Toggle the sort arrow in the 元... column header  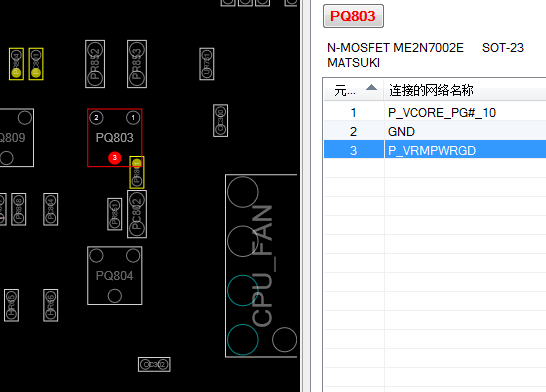point(371,88)
